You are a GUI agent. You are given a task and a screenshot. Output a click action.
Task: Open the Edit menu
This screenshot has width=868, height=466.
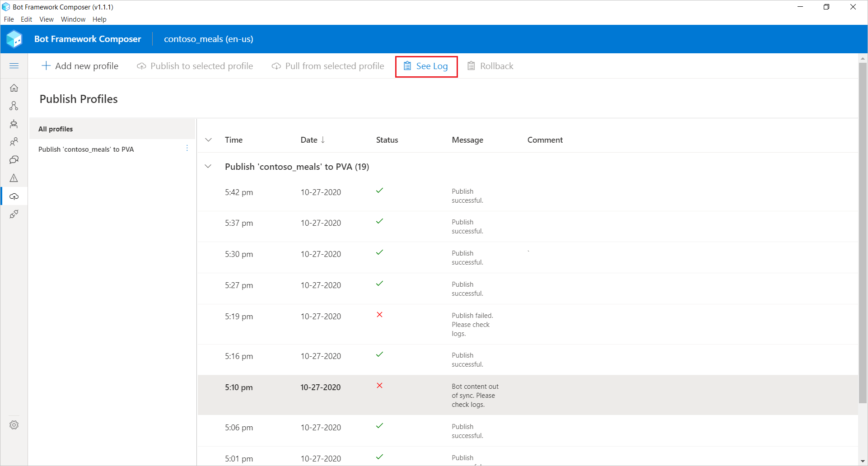coord(26,19)
